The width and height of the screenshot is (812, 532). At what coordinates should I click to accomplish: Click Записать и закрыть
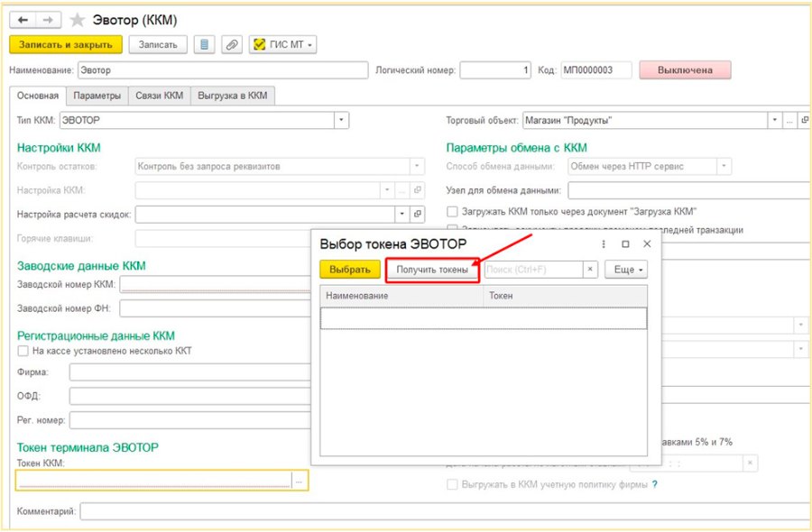[x=66, y=44]
